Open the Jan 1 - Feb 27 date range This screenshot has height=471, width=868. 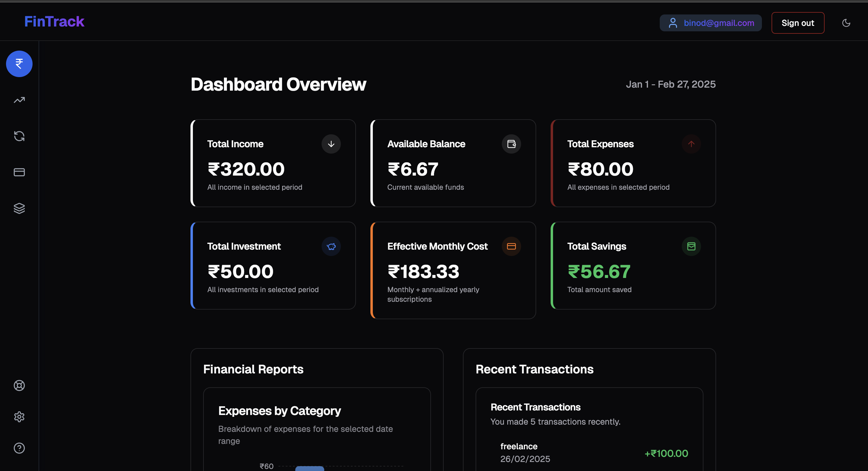[670, 84]
